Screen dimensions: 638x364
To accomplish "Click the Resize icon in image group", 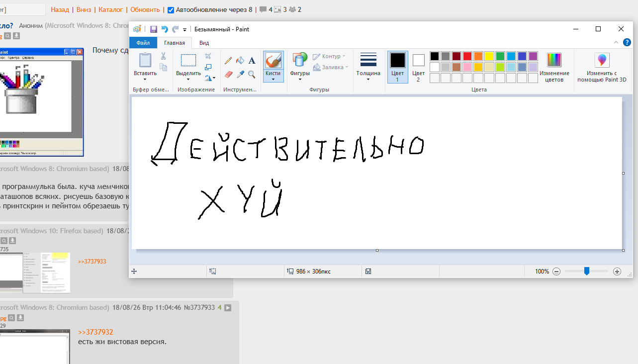I will (208, 67).
